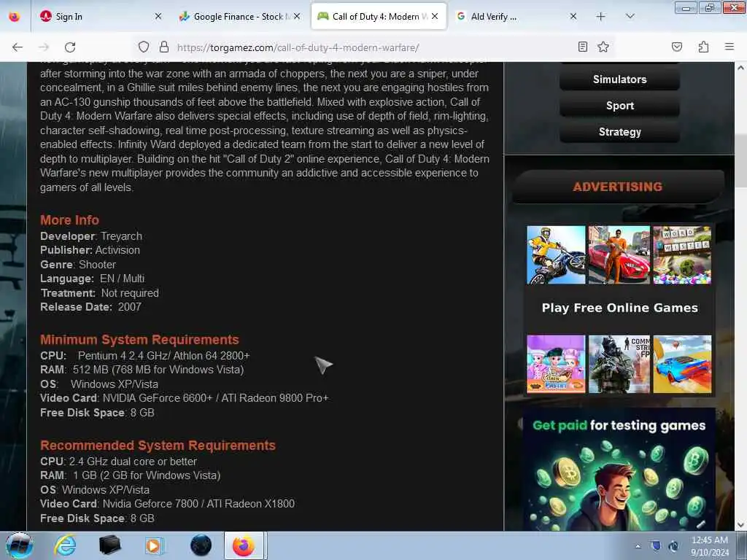Open the dark globe taskbar app
The image size is (747, 560).
[x=201, y=545]
